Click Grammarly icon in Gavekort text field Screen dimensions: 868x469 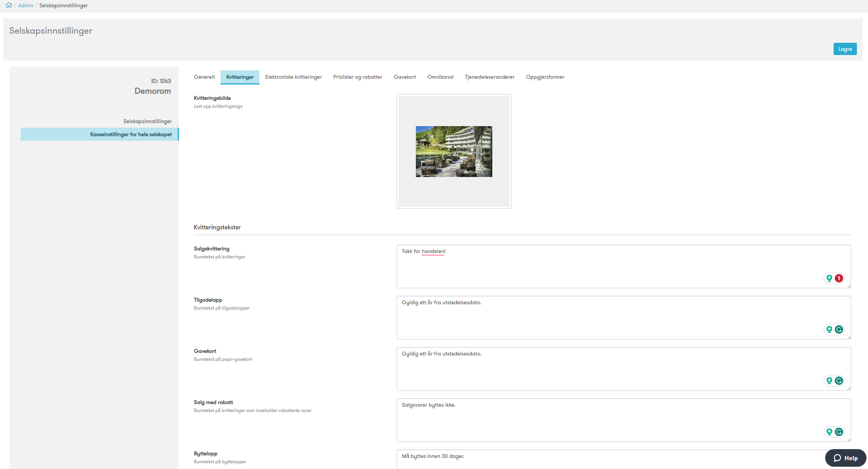[839, 381]
